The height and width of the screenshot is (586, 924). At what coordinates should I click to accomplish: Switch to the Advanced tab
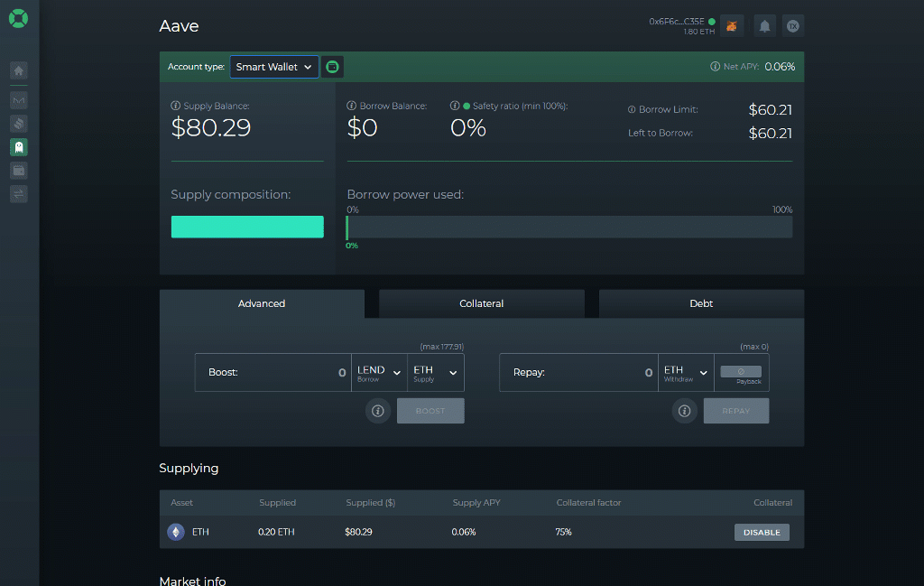tap(262, 303)
